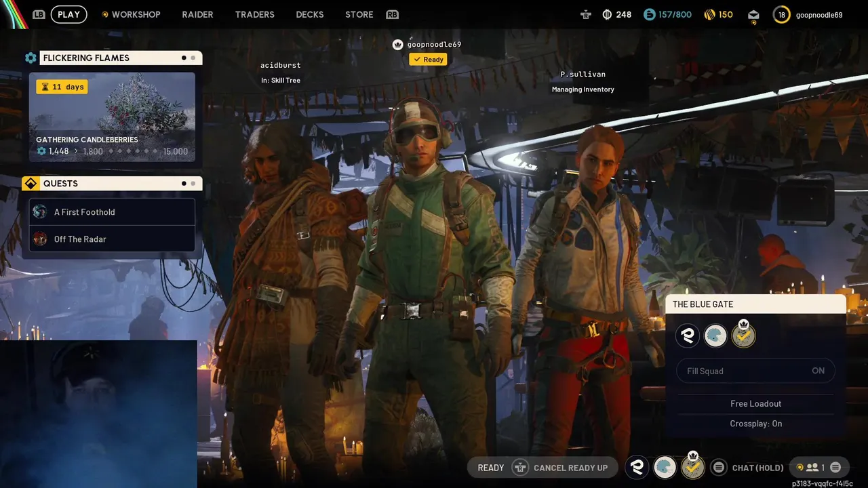
Task: Click the 1,448 candleberries count
Action: (58, 151)
